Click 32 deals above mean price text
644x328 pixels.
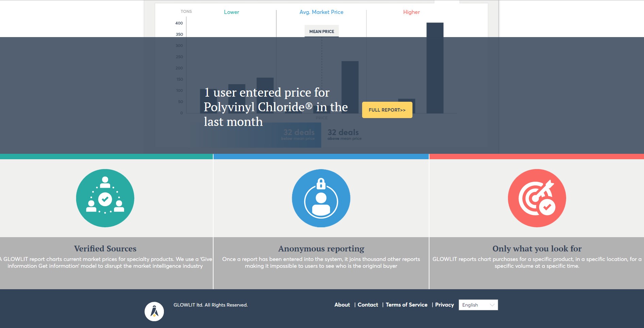(x=344, y=134)
